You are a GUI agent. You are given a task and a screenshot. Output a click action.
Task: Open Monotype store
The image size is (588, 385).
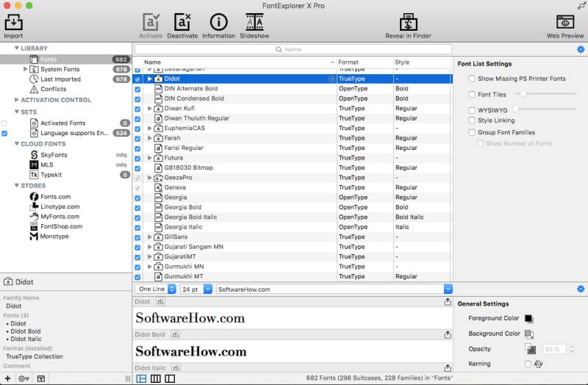54,236
